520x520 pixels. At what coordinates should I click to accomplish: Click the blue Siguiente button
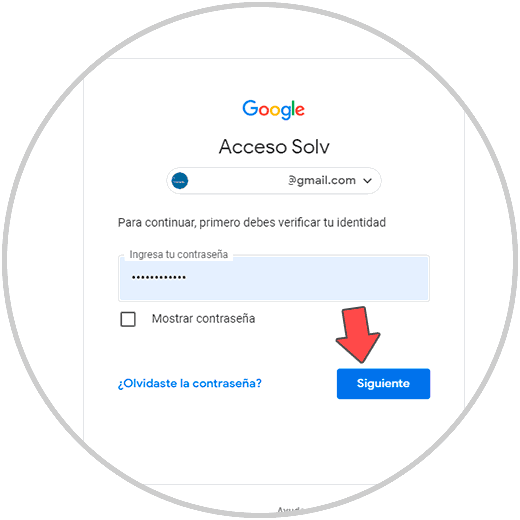pyautogui.click(x=383, y=383)
